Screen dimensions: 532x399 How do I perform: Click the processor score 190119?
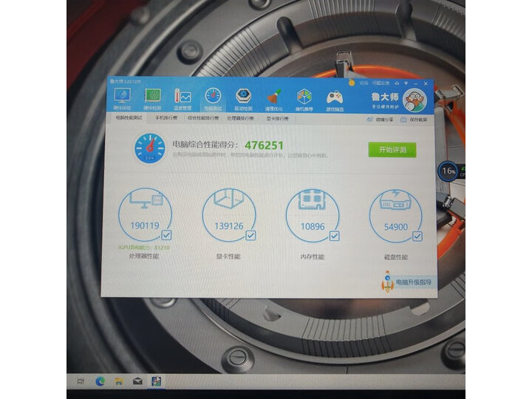tap(145, 225)
